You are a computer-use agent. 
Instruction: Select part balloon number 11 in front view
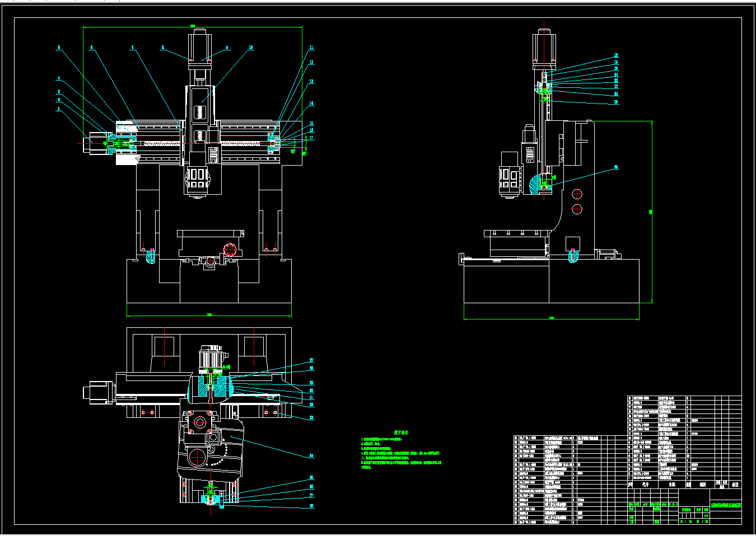click(311, 48)
